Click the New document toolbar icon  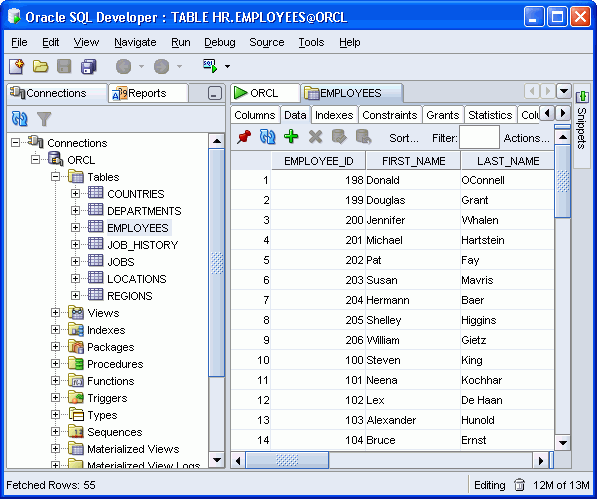(x=16, y=67)
